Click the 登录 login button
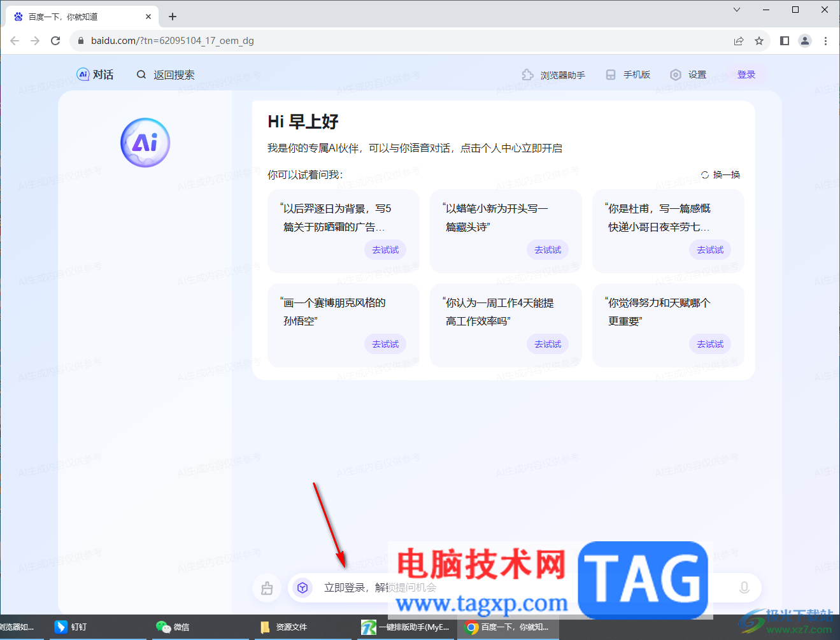Image resolution: width=840 pixels, height=640 pixels. (x=746, y=75)
